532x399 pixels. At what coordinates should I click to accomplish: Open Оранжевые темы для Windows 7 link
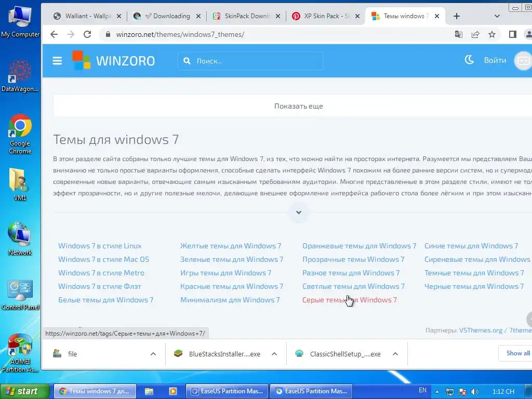coord(359,246)
